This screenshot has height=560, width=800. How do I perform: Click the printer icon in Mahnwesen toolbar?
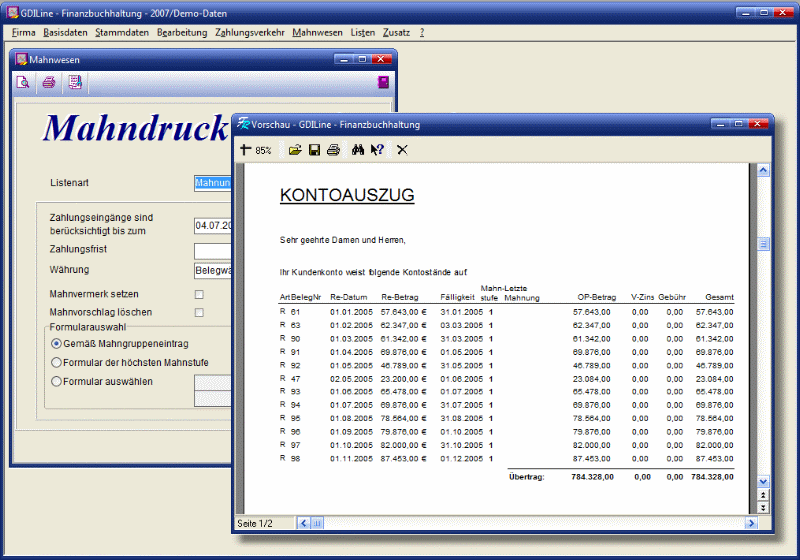coord(48,83)
